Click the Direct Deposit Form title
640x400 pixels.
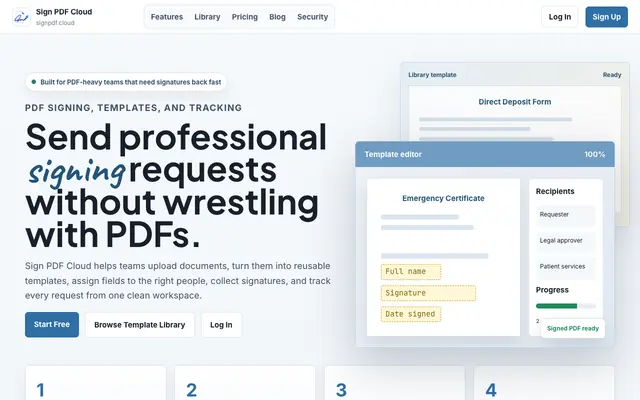point(514,102)
